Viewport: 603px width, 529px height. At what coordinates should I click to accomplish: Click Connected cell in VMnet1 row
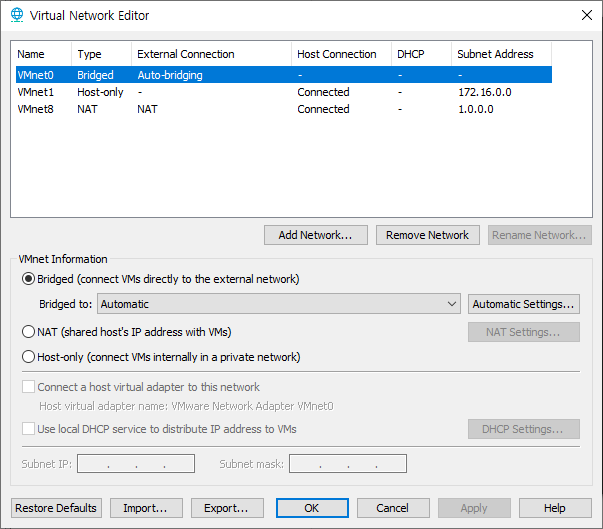coord(323,92)
